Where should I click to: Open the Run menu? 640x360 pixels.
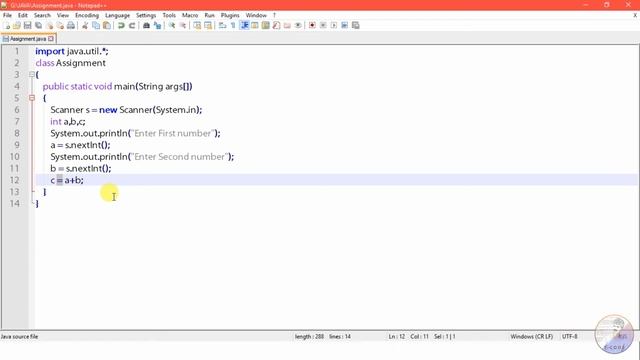pos(209,15)
